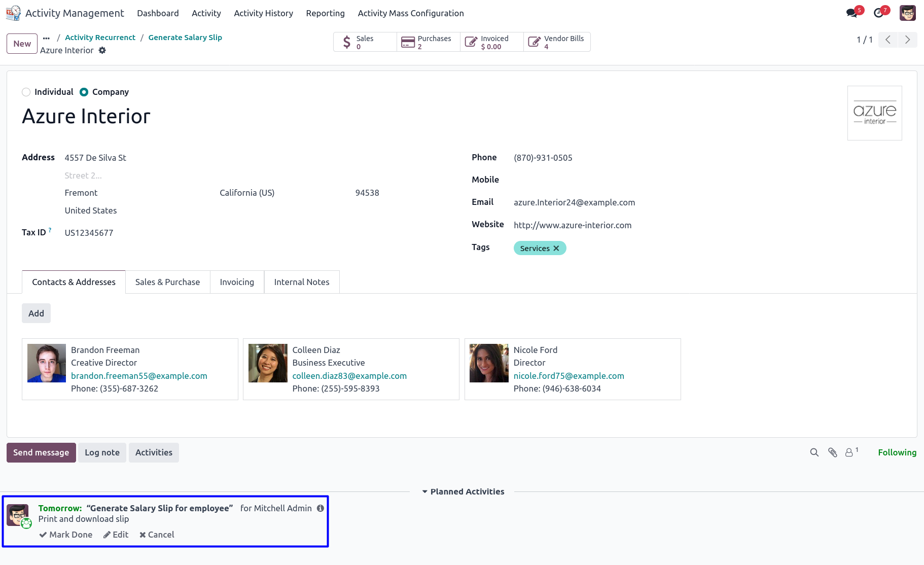This screenshot has height=565, width=924.
Task: Open the chat messages icon
Action: point(852,13)
